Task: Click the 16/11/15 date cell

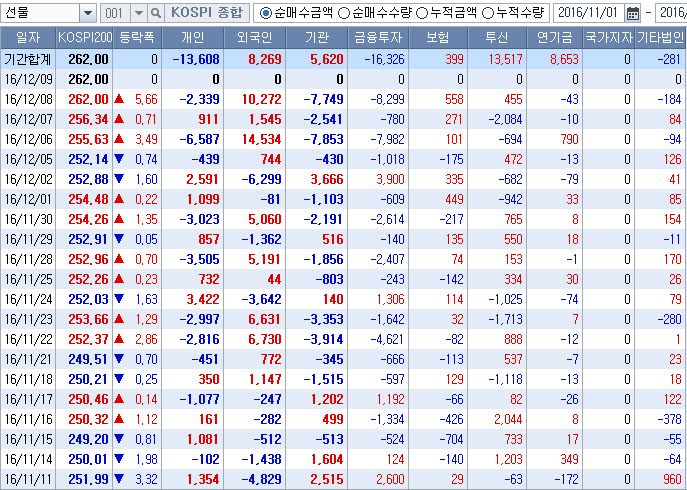Action: point(28,440)
